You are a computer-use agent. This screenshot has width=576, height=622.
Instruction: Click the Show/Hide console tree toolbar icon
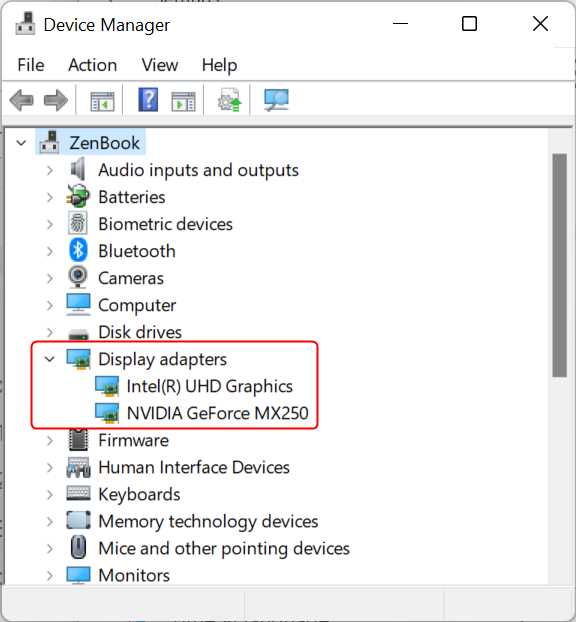(102, 101)
